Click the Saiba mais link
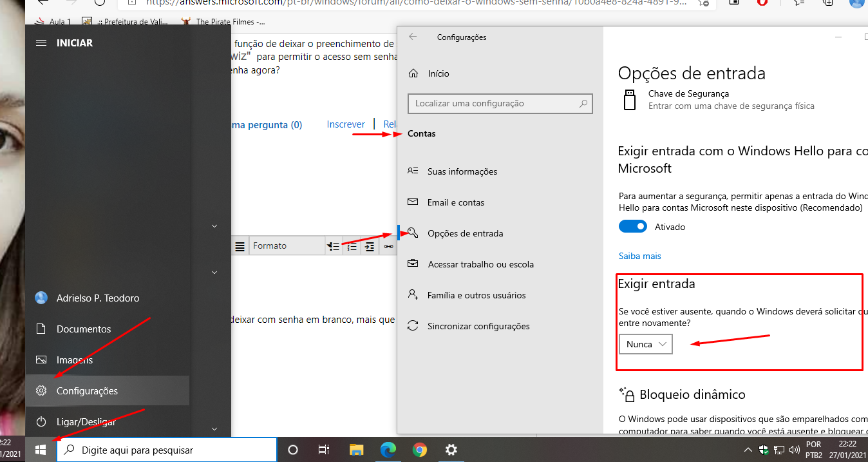The image size is (868, 462). point(640,256)
